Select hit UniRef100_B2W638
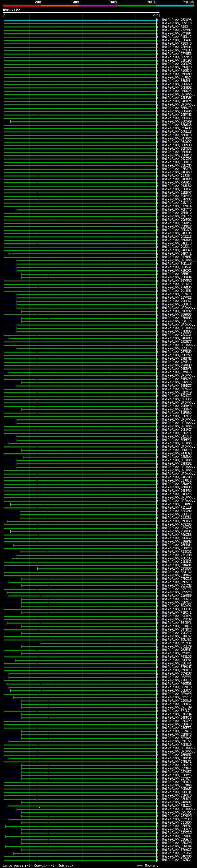This screenshot has width=197, height=868. pos(177,125)
